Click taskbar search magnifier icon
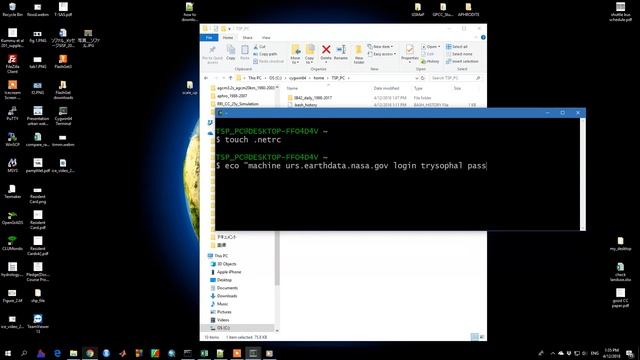Image resolution: width=640 pixels, height=360 pixels. (x=24, y=353)
